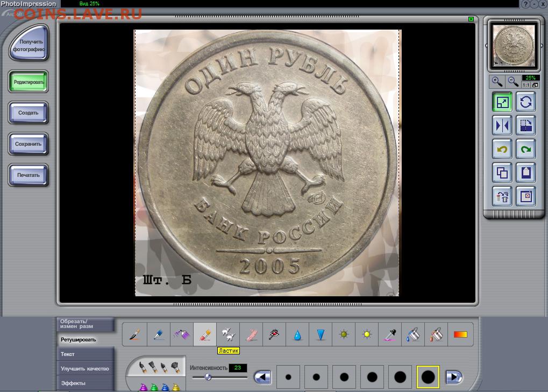
Task: Show previous brush sizes with left arrow
Action: coord(262,377)
